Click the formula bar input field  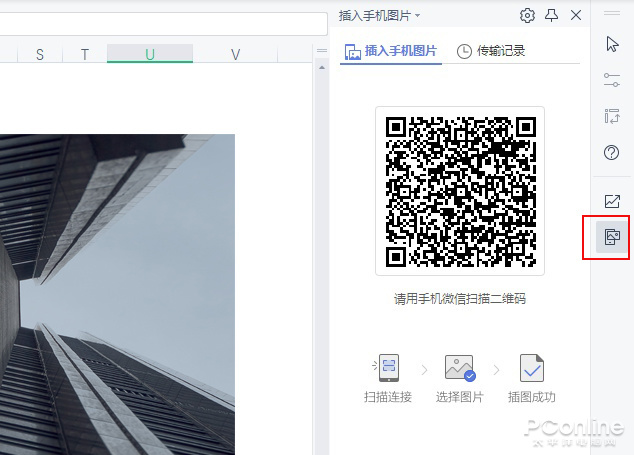click(163, 24)
